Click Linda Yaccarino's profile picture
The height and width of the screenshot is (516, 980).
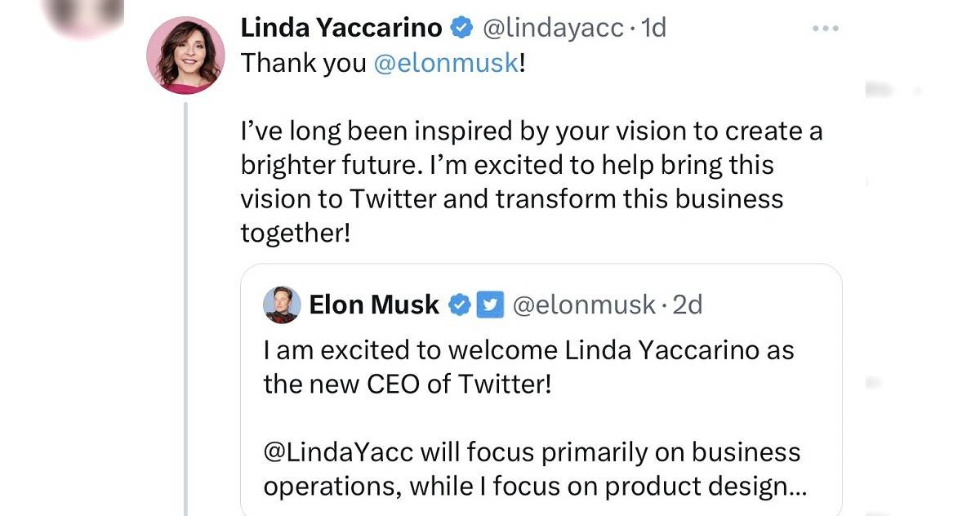click(x=185, y=56)
